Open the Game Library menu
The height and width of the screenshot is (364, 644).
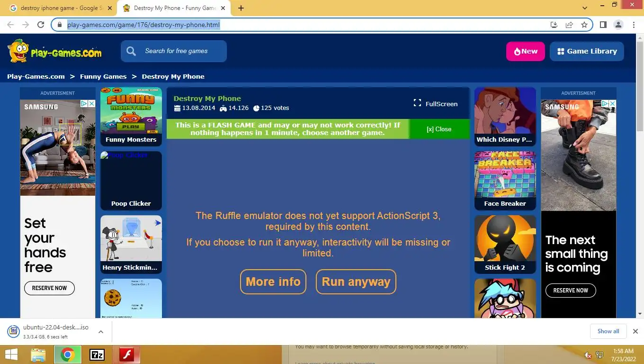587,51
